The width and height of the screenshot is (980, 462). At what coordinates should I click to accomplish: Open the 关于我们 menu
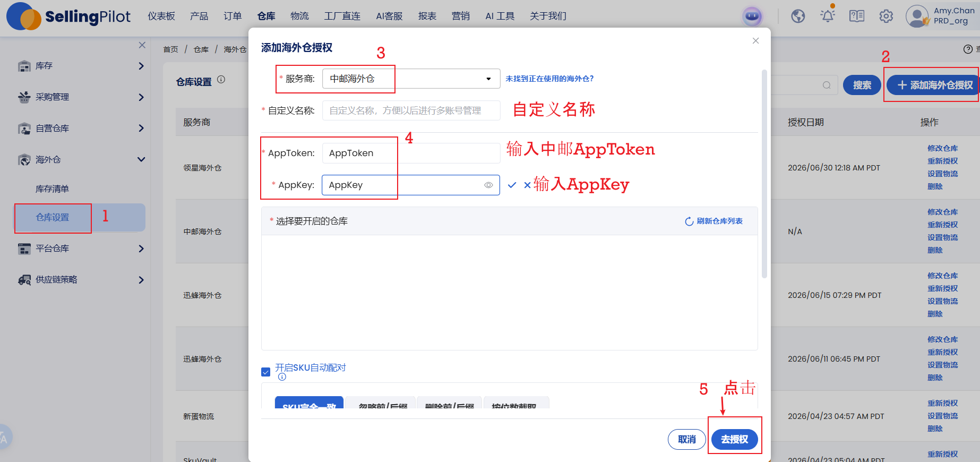click(x=548, y=16)
